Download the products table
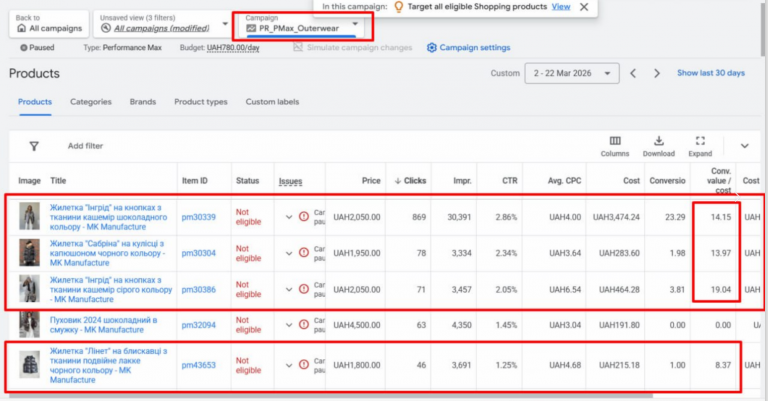This screenshot has height=401, width=768. coord(659,146)
